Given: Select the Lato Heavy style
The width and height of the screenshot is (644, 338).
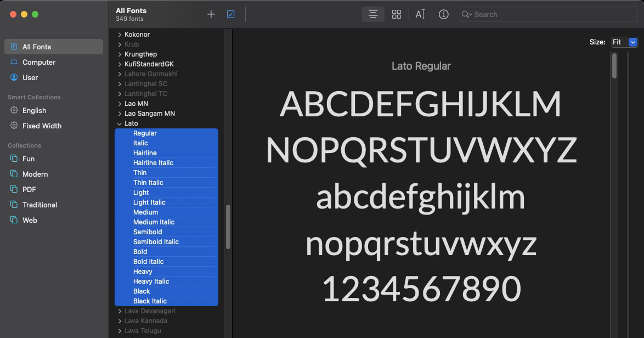Looking at the screenshot, I should (x=166, y=271).
